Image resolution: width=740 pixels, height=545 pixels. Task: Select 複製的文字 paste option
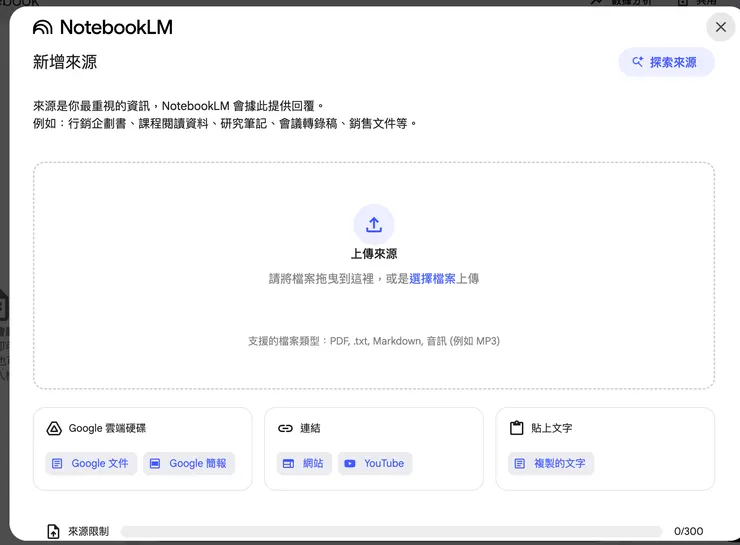click(551, 463)
